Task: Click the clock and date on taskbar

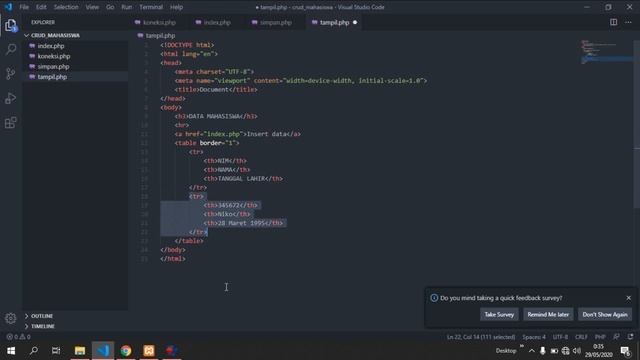Action: (x=598, y=351)
